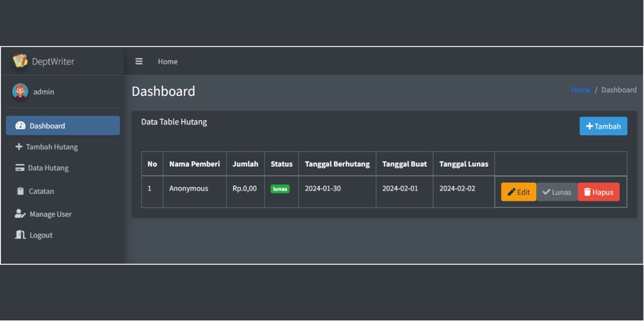Image resolution: width=644 pixels, height=322 pixels.
Task: Click the admin avatar picture
Action: (x=20, y=92)
